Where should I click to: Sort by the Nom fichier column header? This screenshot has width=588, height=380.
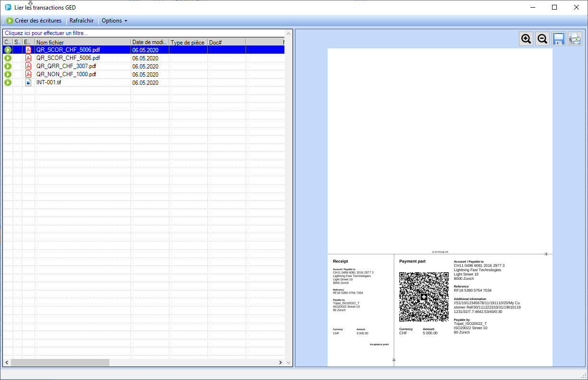point(82,43)
